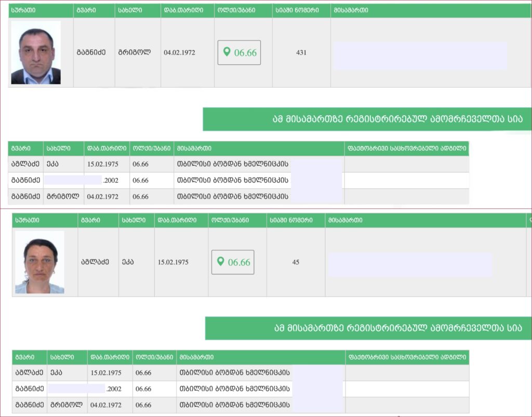Screen dimensions: 532x417
Task: Click the map pin icon in გრიგოლ's 06.66 box
Action: tap(227, 52)
